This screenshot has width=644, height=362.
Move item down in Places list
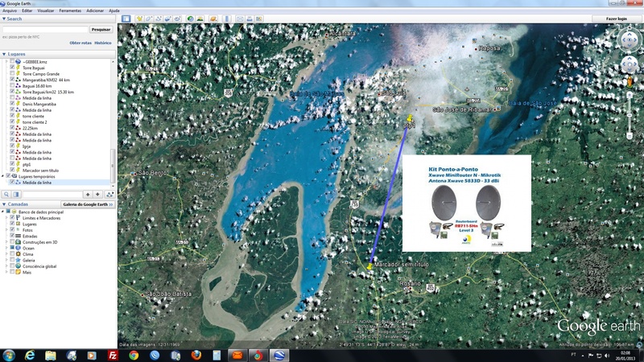[x=97, y=195]
